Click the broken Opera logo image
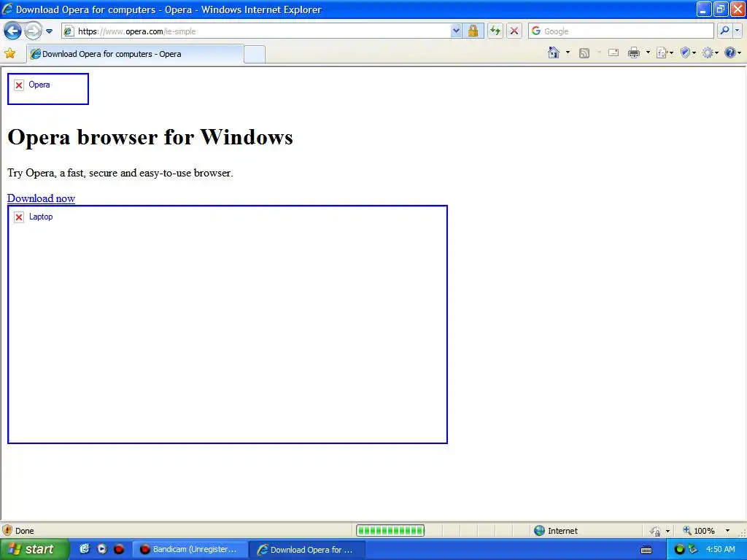This screenshot has width=747, height=560. [48, 89]
